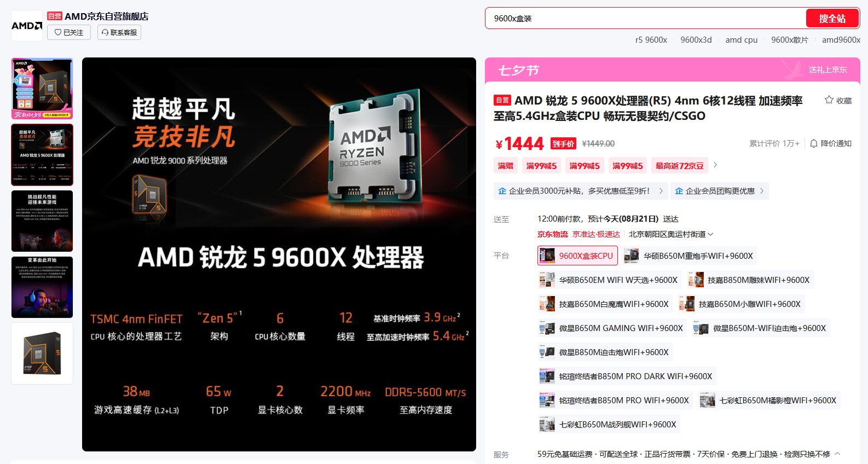Select 微星B850M迫击炮WIFI+9600X option
Screen dimensions: 868x464
(x=605, y=352)
